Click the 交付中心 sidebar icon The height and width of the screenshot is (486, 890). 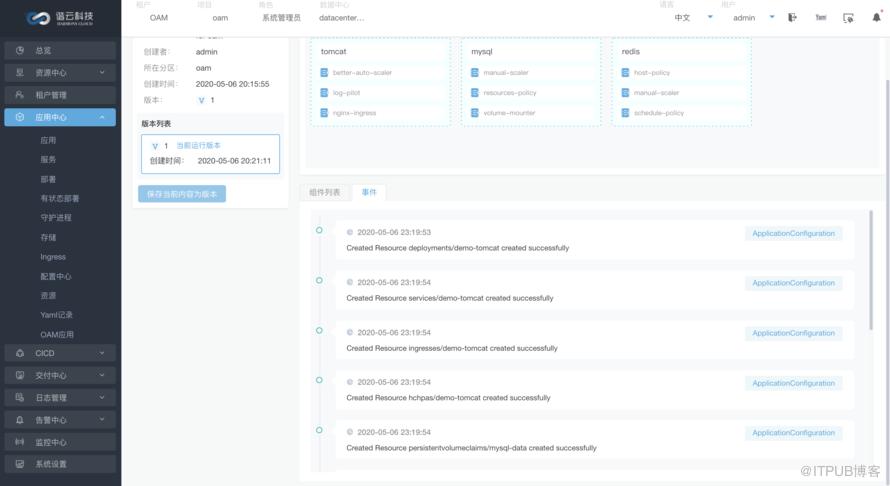(20, 375)
